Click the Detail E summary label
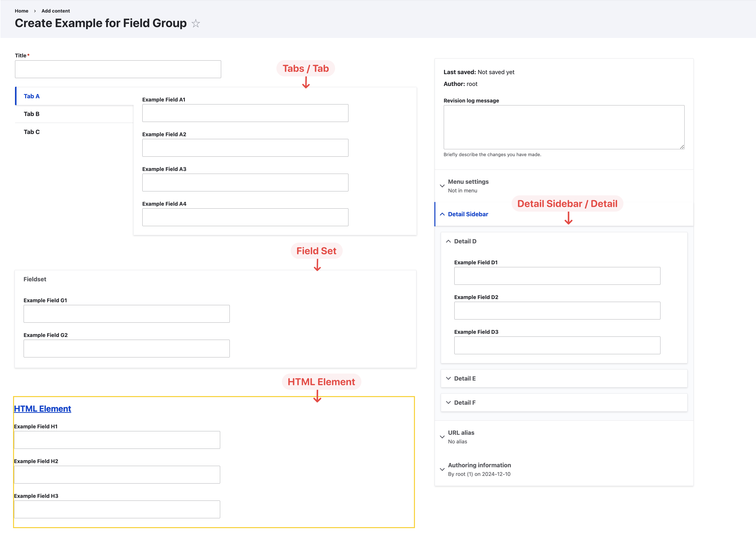 pos(465,379)
